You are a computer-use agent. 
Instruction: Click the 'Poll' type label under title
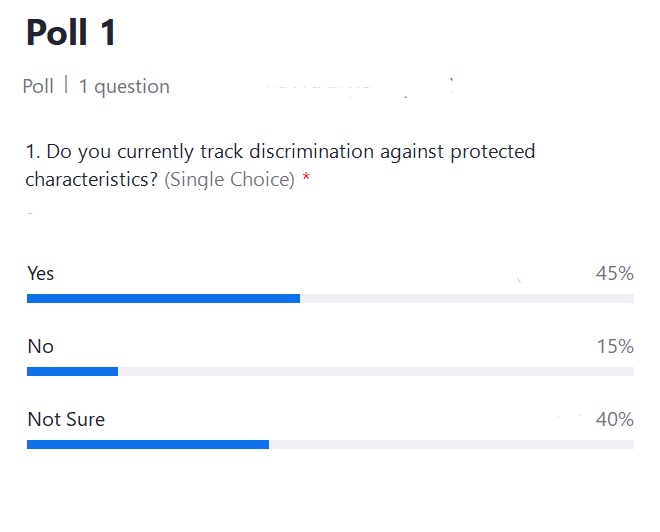click(38, 87)
